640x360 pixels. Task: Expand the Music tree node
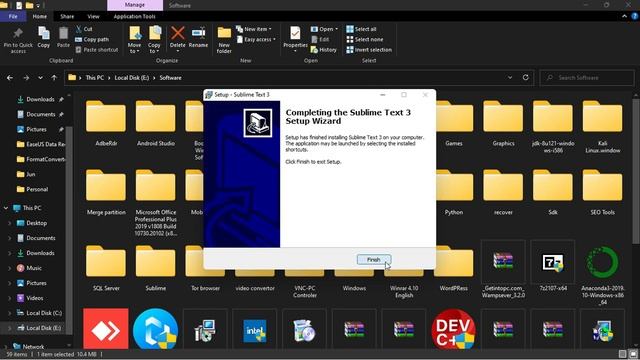[x=9, y=268]
